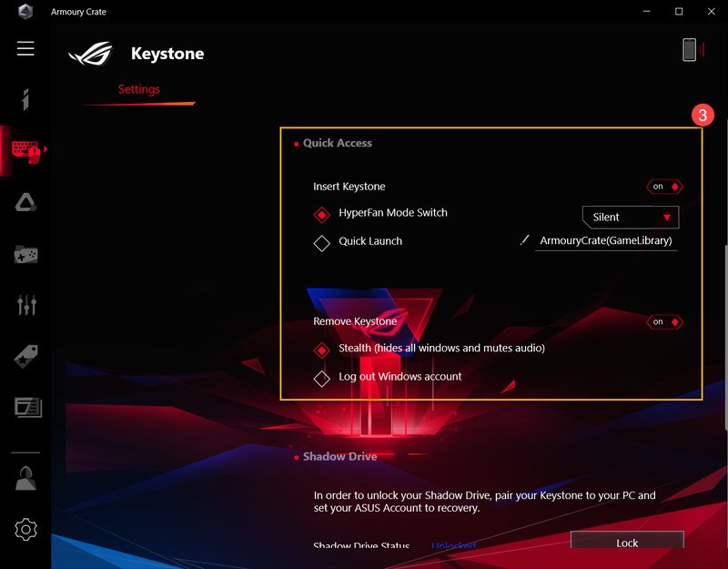Select Log out Windows account option
This screenshot has height=569, width=728.
tap(321, 378)
